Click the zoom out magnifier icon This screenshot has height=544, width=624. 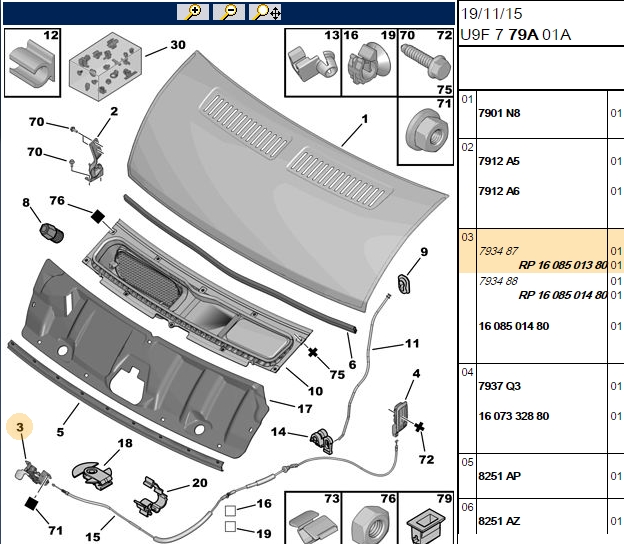click(228, 12)
